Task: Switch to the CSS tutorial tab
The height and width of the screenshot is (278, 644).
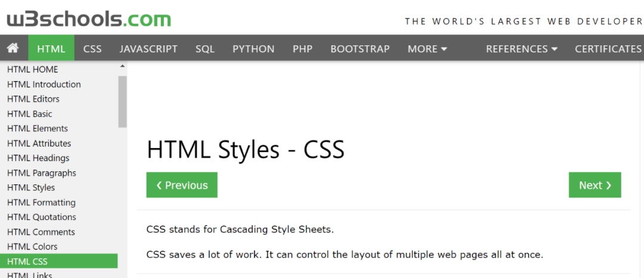Action: (92, 49)
